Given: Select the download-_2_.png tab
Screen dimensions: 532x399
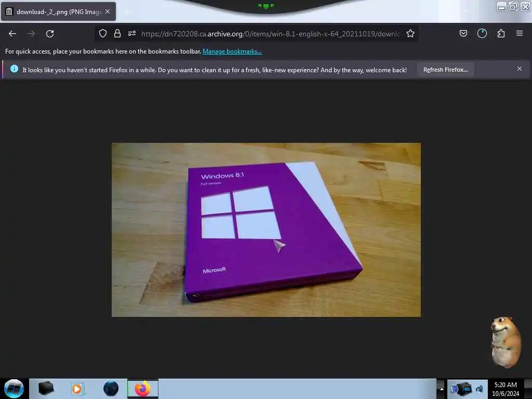Looking at the screenshot, I should point(58,11).
